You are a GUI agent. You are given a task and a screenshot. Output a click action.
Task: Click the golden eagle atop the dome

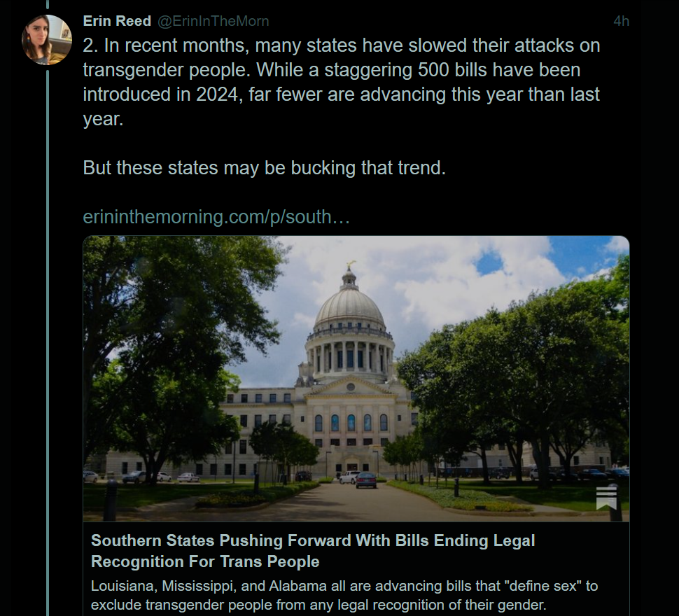pyautogui.click(x=350, y=264)
